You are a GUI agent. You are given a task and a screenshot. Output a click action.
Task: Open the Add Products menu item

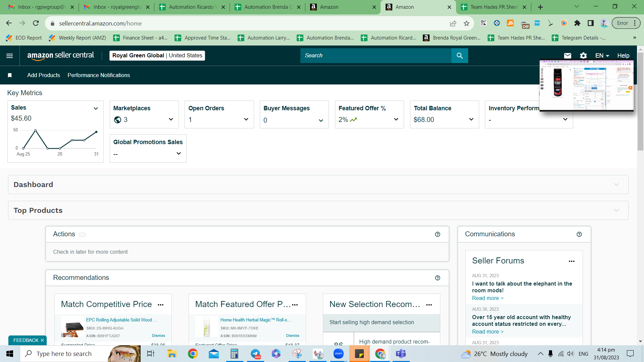[x=44, y=75]
